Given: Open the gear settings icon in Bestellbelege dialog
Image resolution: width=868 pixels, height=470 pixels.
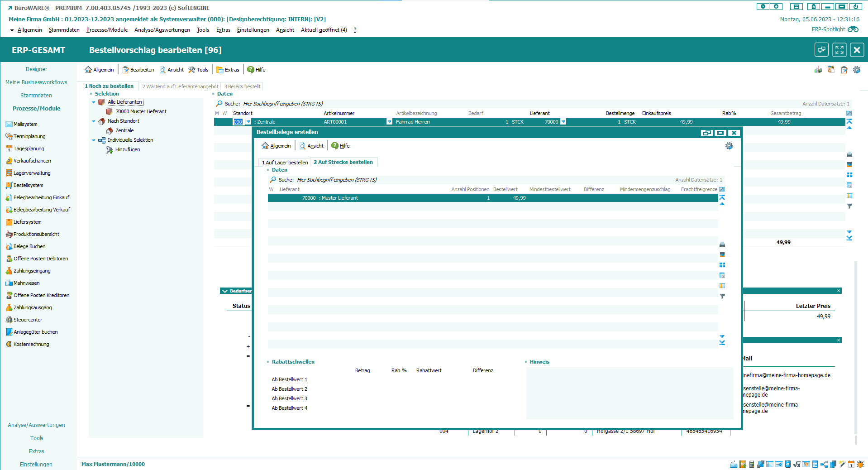Looking at the screenshot, I should point(729,146).
